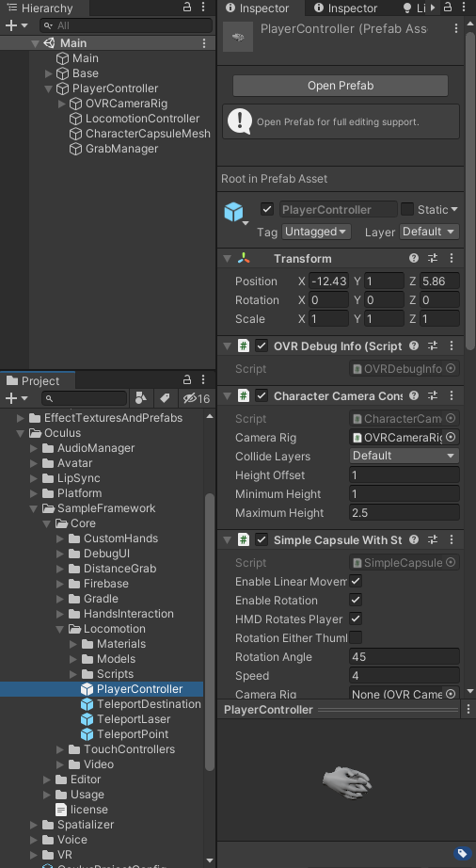Screen dimensions: 476x868
Task: Open the Tag dropdown showing Untagged
Action: coord(316,232)
